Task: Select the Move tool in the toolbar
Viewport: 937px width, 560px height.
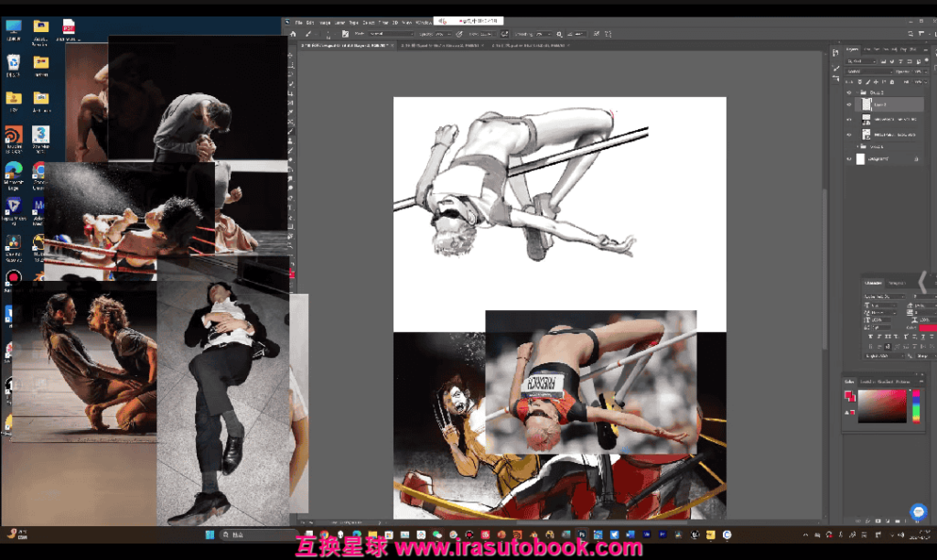Action: [290, 55]
